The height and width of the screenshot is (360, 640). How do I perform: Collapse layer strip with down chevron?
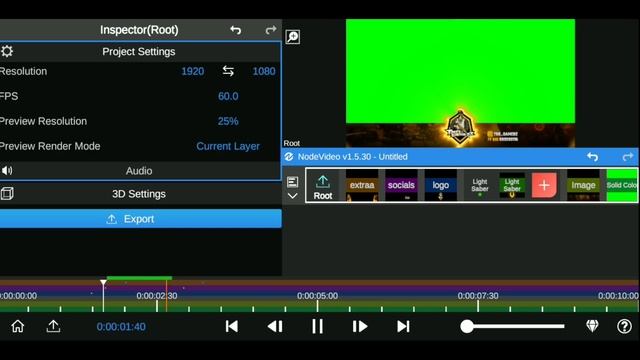click(292, 196)
